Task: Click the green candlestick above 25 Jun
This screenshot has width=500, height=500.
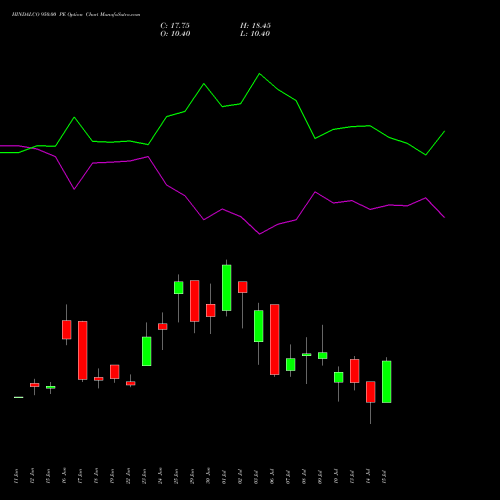Action: point(179,288)
